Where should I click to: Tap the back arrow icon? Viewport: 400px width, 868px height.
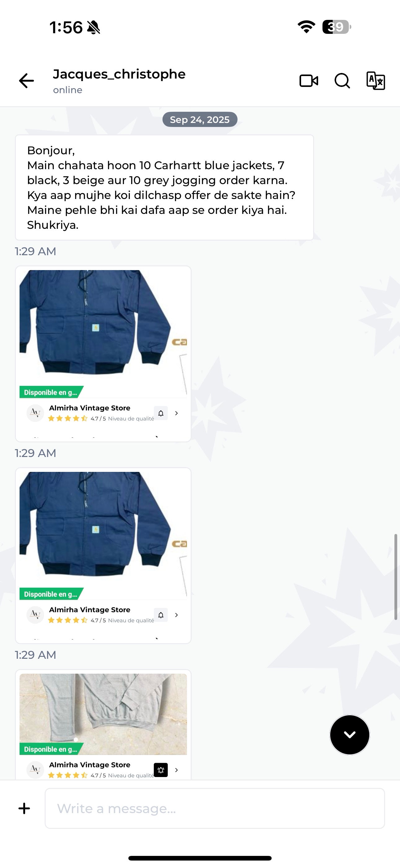coord(26,81)
